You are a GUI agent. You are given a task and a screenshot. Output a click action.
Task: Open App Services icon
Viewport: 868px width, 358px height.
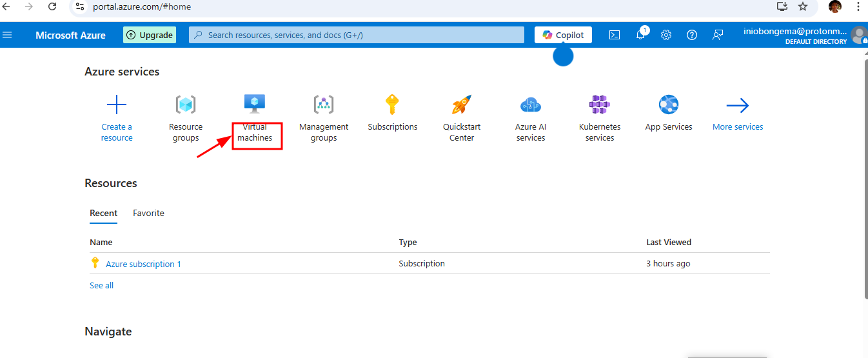point(669,104)
